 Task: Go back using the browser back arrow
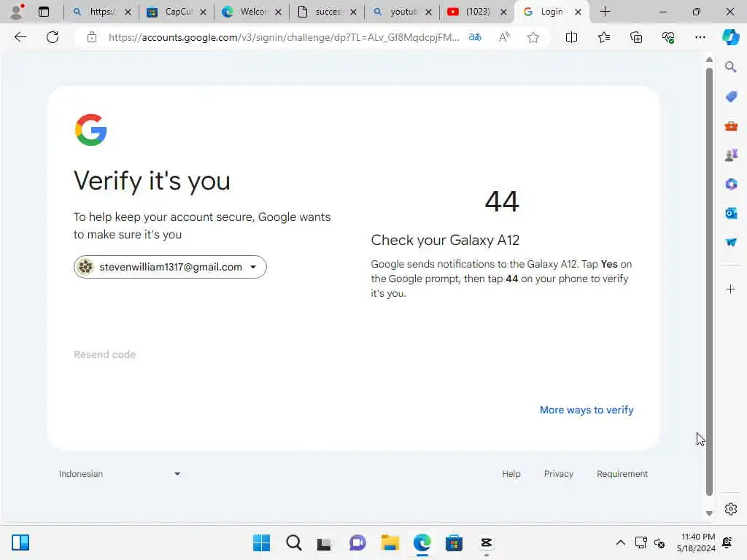(20, 37)
